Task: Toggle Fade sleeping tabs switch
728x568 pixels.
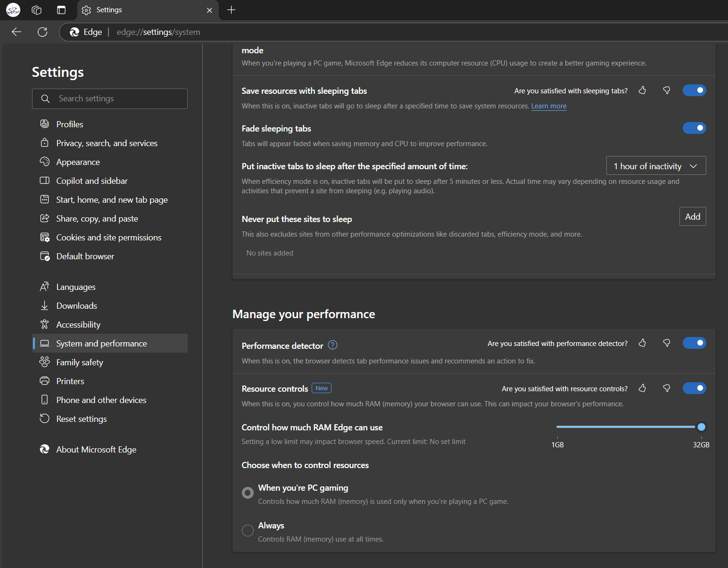Action: click(694, 128)
